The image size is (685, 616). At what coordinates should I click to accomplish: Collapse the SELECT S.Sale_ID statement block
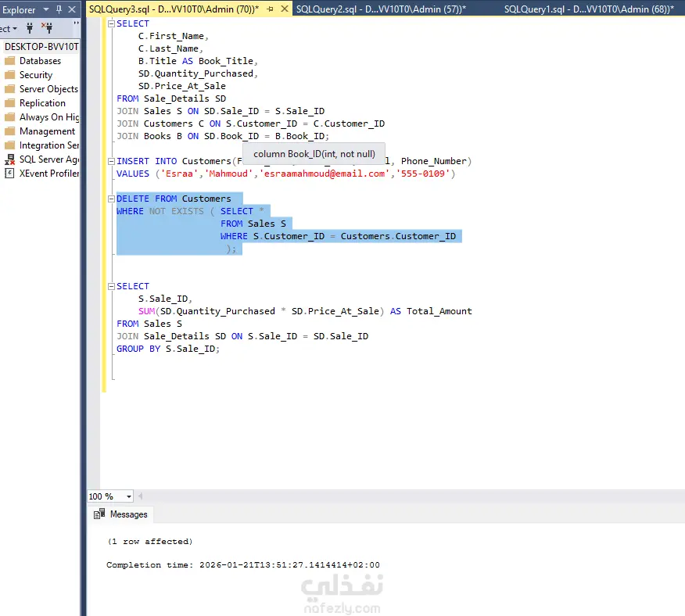coord(111,286)
